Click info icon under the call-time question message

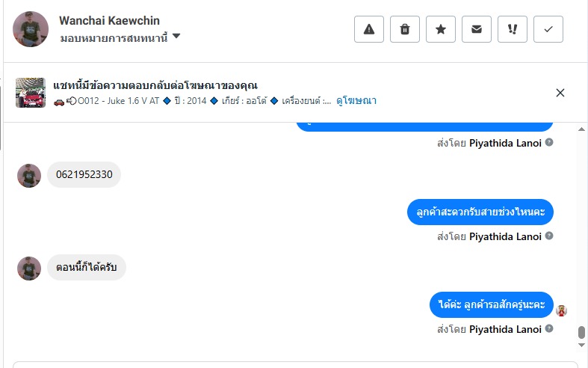pos(549,236)
